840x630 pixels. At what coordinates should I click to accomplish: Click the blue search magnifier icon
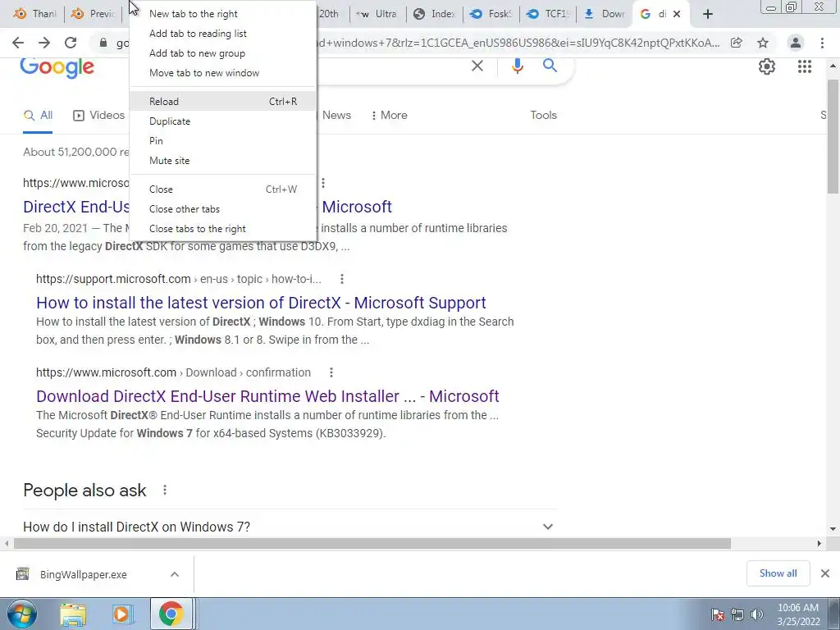click(550, 66)
